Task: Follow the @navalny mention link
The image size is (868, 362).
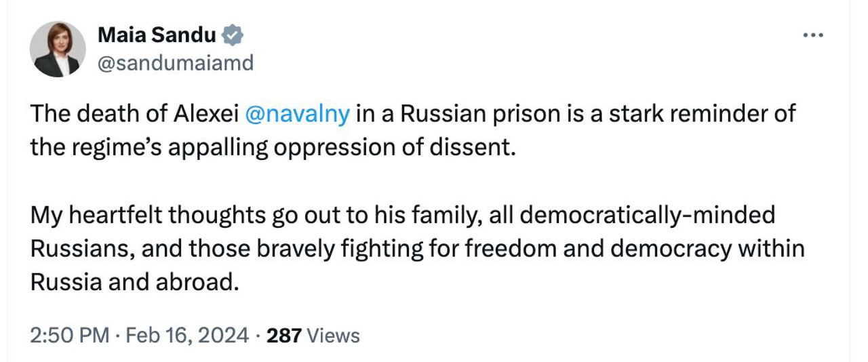Action: [x=296, y=113]
